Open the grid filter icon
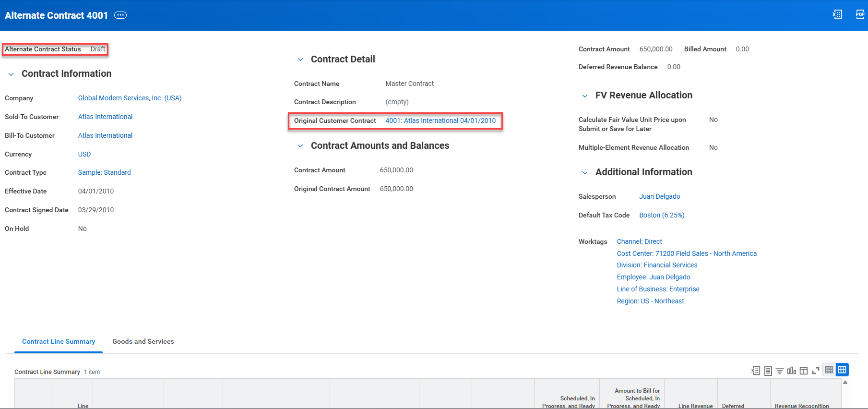This screenshot has height=409, width=868. coord(780,371)
